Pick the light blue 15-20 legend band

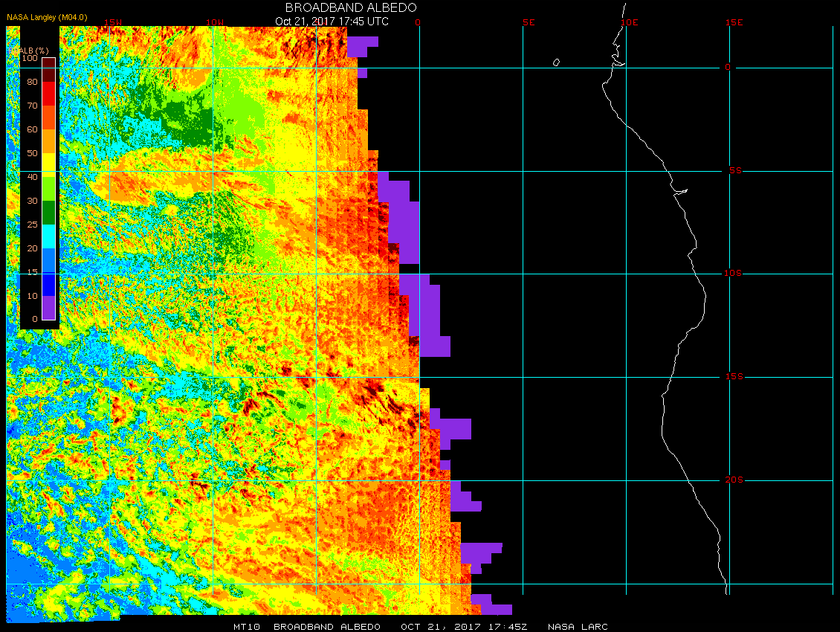(49, 260)
